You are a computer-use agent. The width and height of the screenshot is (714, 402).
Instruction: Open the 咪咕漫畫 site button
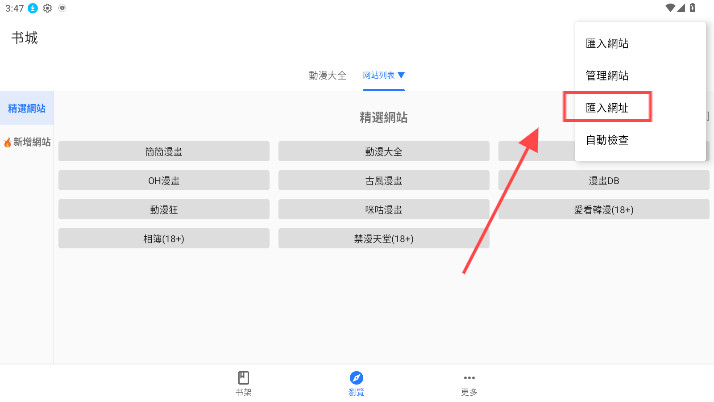click(384, 209)
